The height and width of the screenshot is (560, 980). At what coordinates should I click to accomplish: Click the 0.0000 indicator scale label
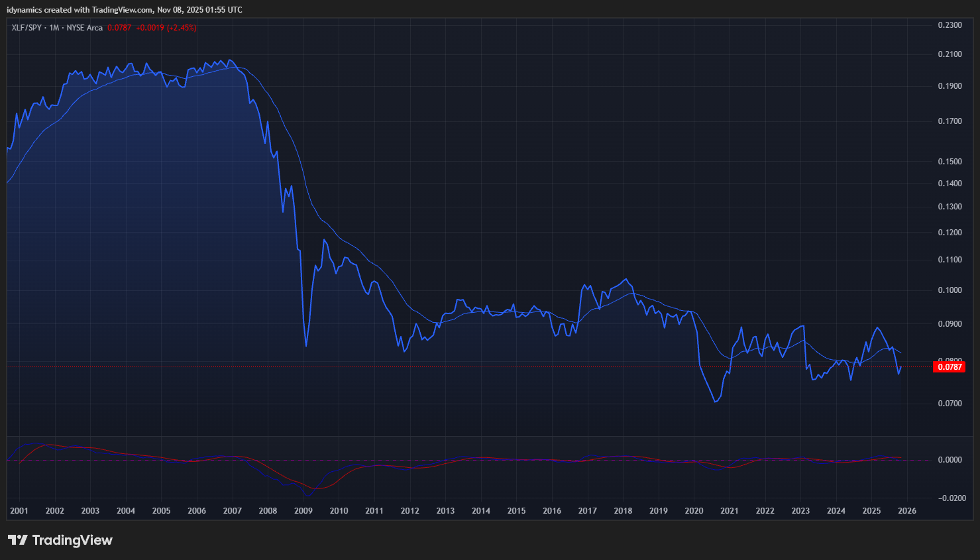(x=950, y=460)
